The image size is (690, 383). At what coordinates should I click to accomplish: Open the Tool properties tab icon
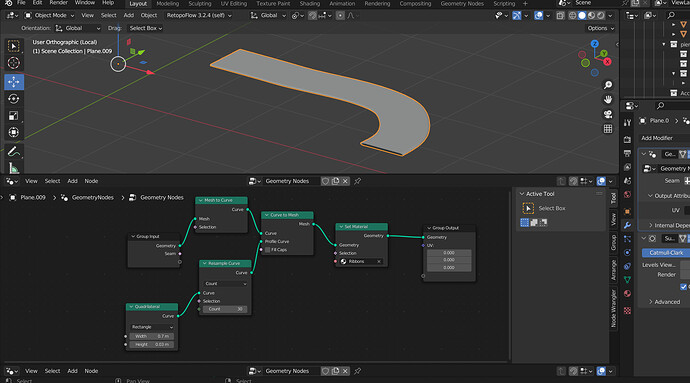click(x=628, y=122)
